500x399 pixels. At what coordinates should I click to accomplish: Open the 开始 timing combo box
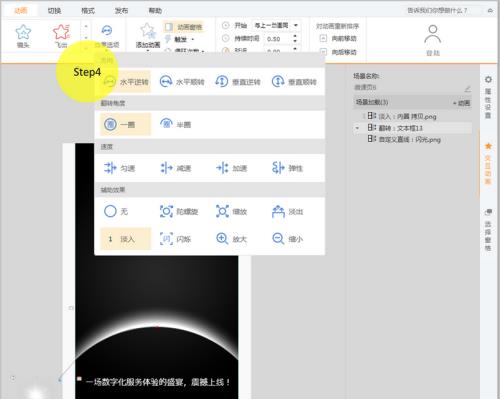coord(276,25)
